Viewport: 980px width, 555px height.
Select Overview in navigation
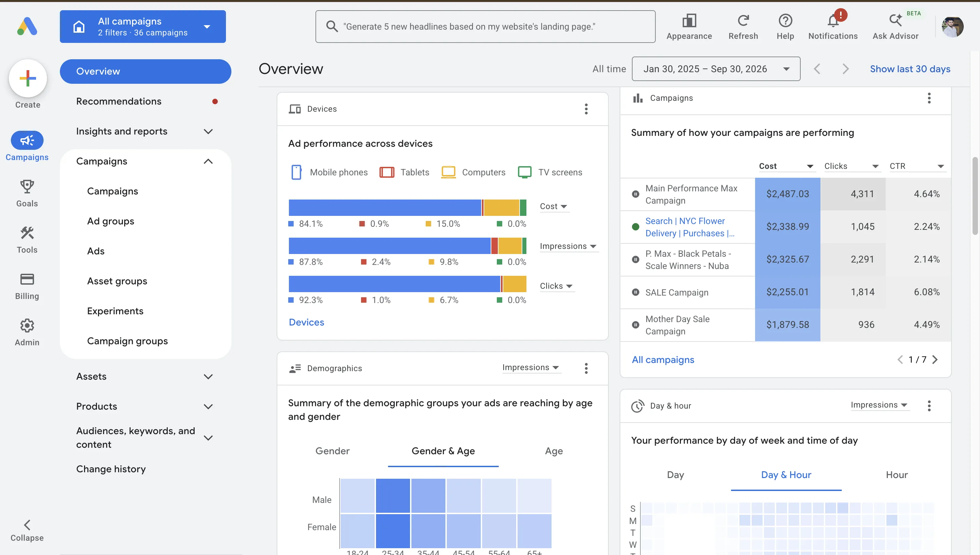(145, 71)
